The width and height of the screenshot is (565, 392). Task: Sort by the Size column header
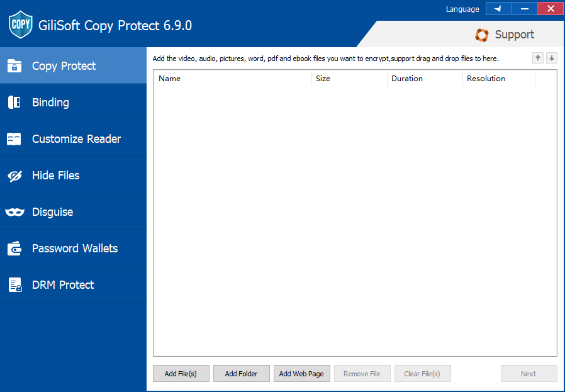(350, 79)
